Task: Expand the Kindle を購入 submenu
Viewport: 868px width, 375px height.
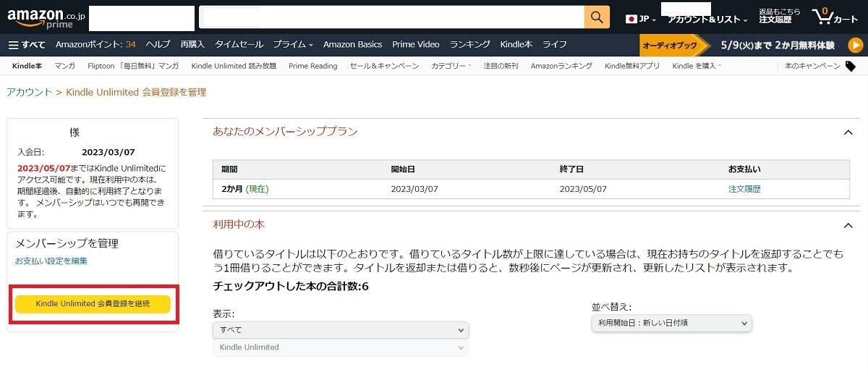Action: [x=697, y=66]
